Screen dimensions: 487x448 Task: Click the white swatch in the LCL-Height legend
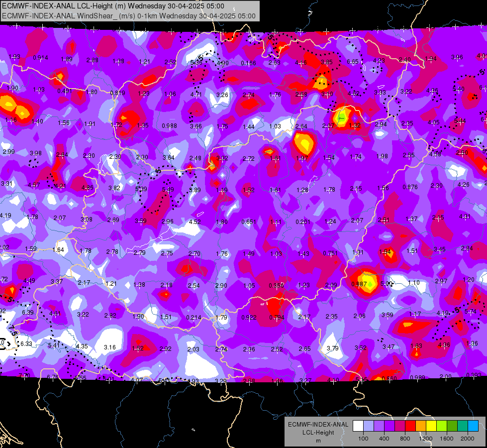(x=358, y=426)
